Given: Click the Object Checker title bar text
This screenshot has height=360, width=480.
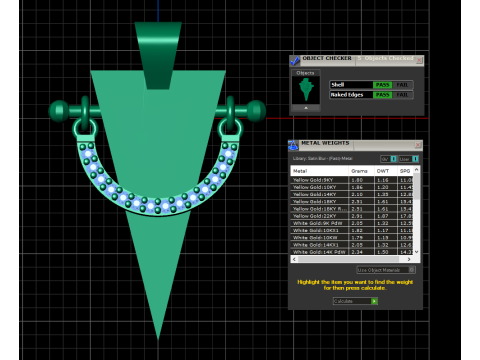Looking at the screenshot, I should 327,58.
